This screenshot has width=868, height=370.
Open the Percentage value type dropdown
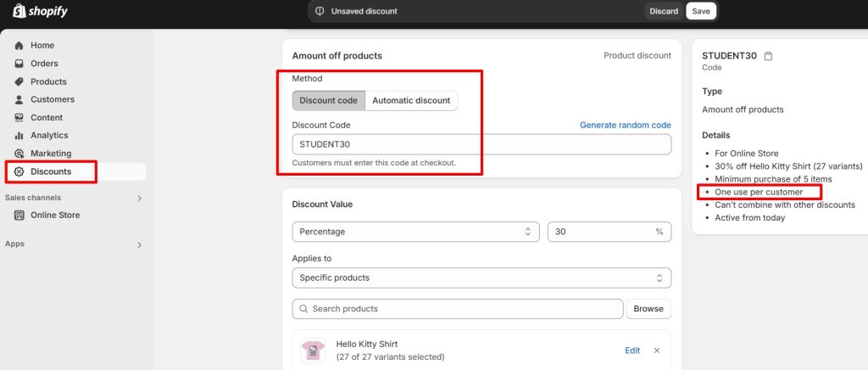pos(415,232)
